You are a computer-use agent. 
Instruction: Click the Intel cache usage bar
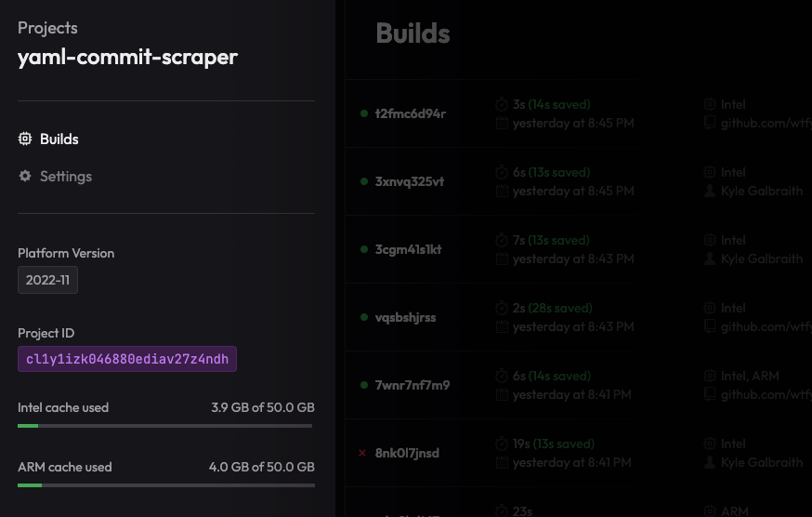[x=165, y=426]
